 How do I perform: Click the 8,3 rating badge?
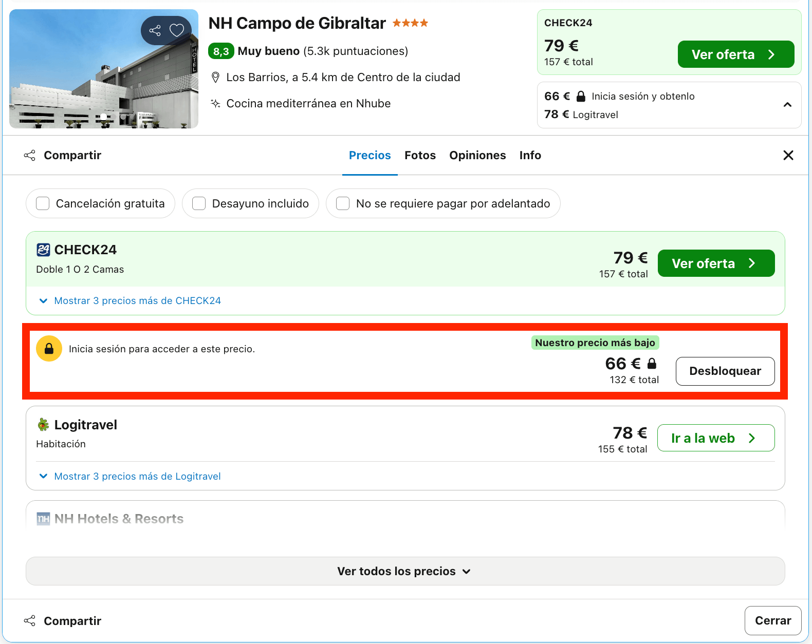[221, 51]
